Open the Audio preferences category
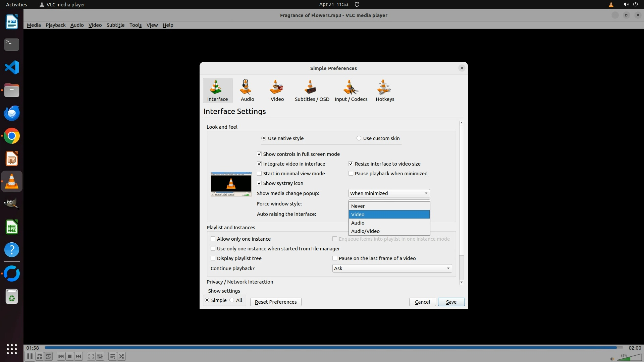Image resolution: width=644 pixels, height=362 pixels. [x=247, y=90]
